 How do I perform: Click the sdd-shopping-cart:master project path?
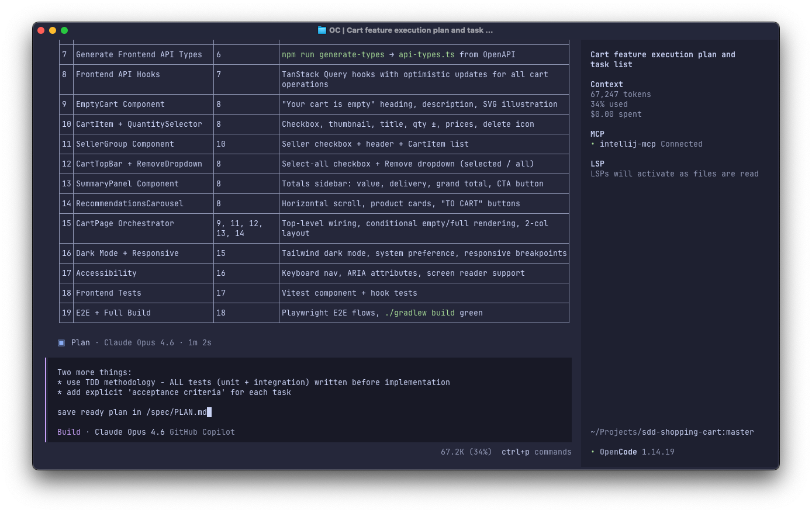(x=698, y=432)
